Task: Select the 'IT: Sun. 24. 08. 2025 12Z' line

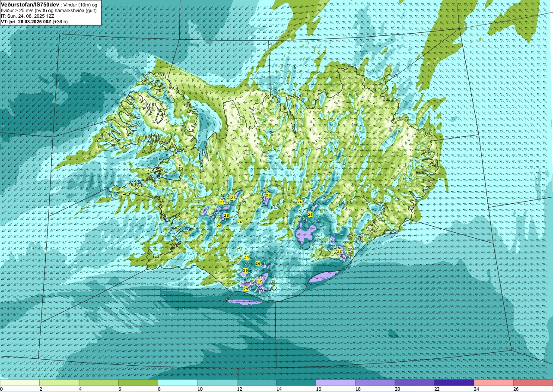Action: point(27,16)
